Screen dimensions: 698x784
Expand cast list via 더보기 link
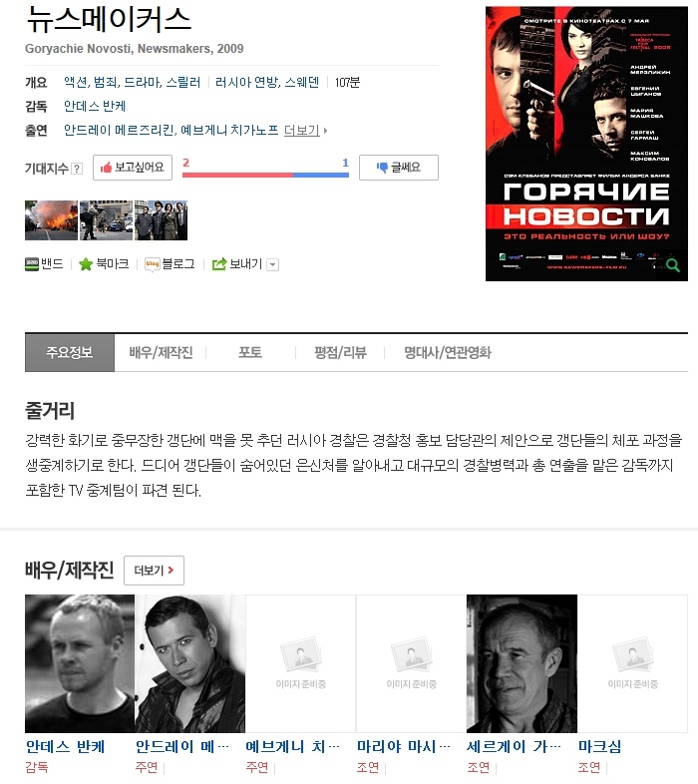coord(305,131)
